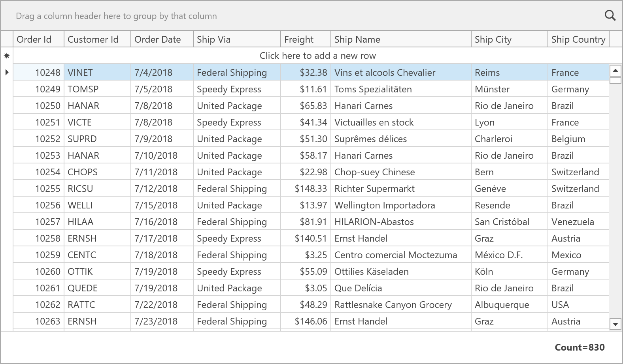Click the Ship Via column header
Image resolution: width=623 pixels, height=364 pixels.
[x=236, y=39]
